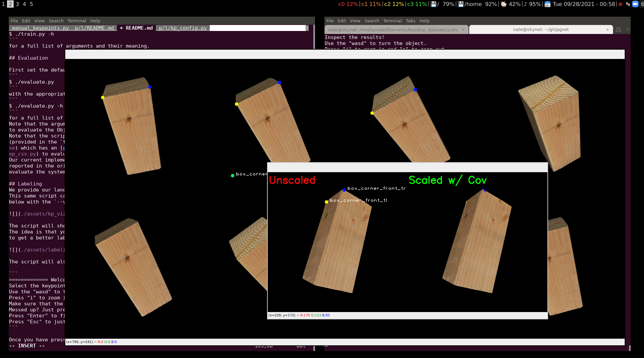644x358 pixels.
Task: Click the Scaled w/ Cov wood block image
Action: (x=477, y=241)
